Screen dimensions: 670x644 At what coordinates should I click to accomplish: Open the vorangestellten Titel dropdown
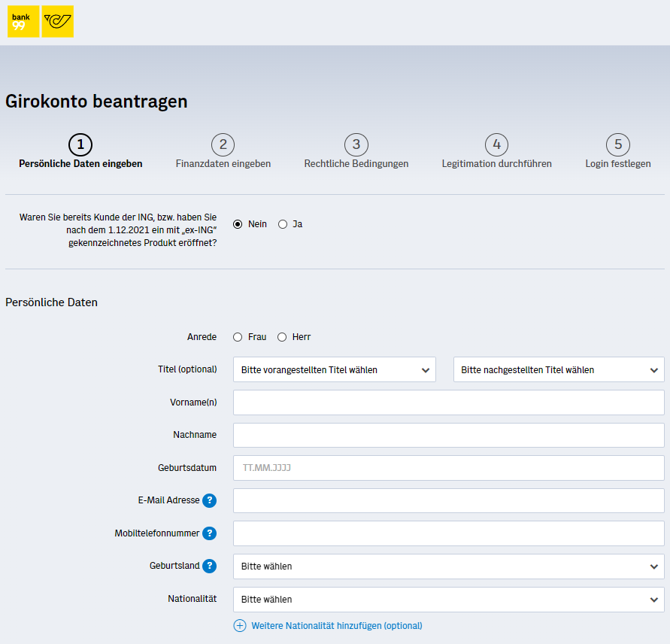coord(335,369)
